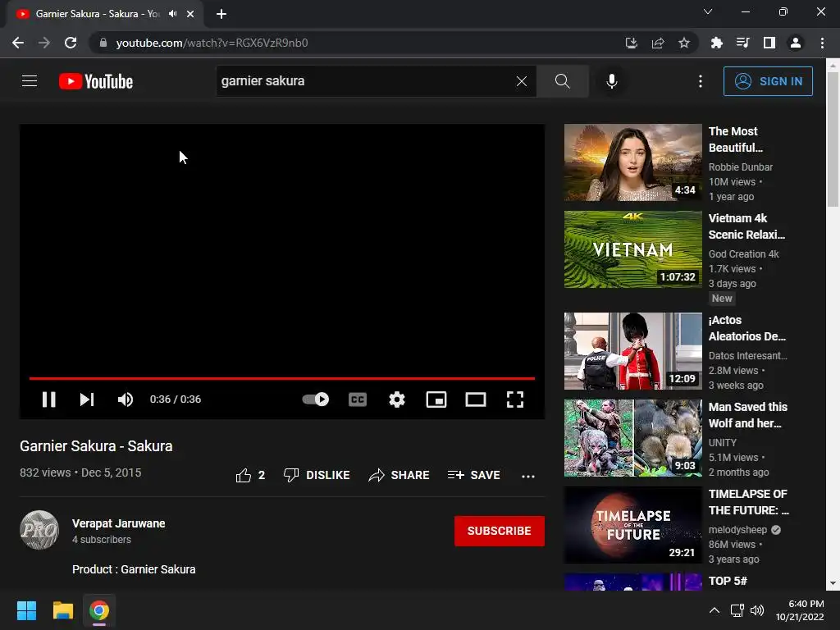Click 'The Most Beautiful...' video title
The width and height of the screenshot is (840, 630).
(736, 139)
